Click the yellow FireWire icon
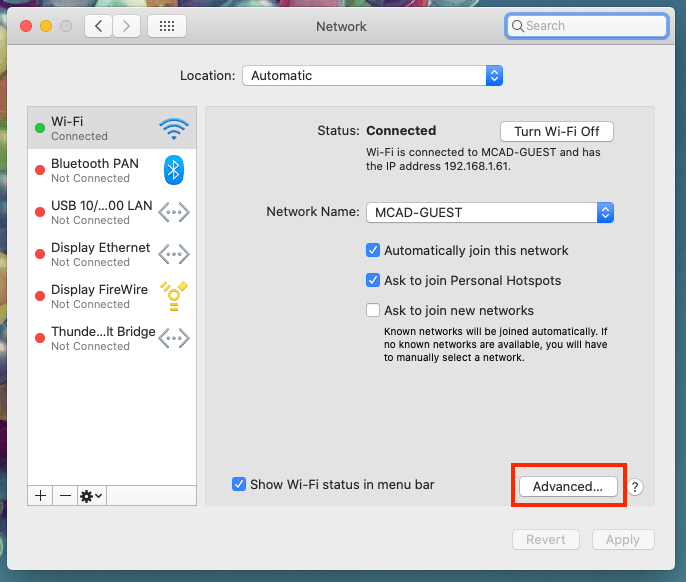The height and width of the screenshot is (582, 686). 174,296
